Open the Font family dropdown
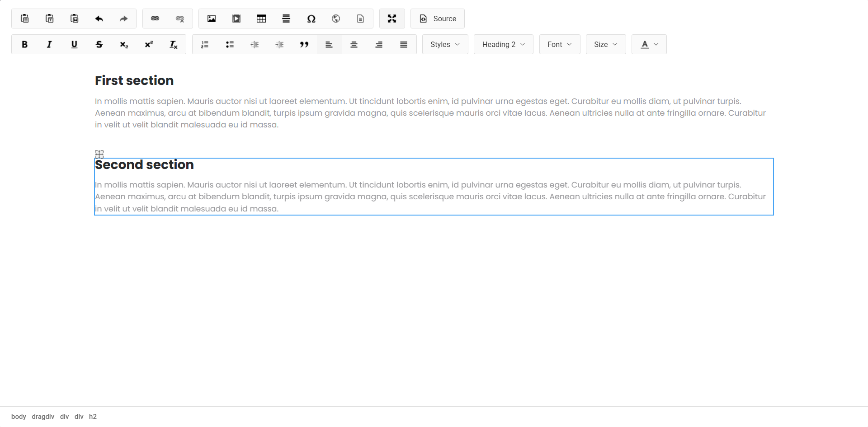868x427 pixels. coord(559,44)
